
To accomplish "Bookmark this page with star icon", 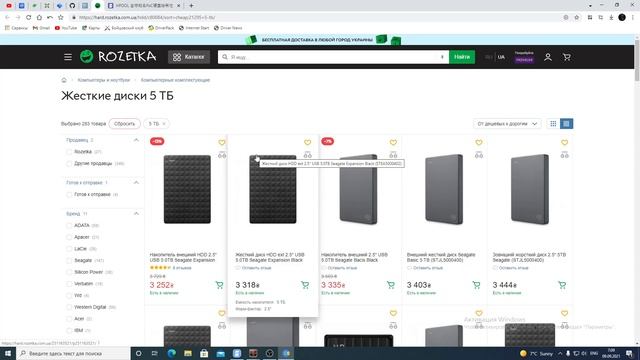I will pyautogui.click(x=576, y=17).
